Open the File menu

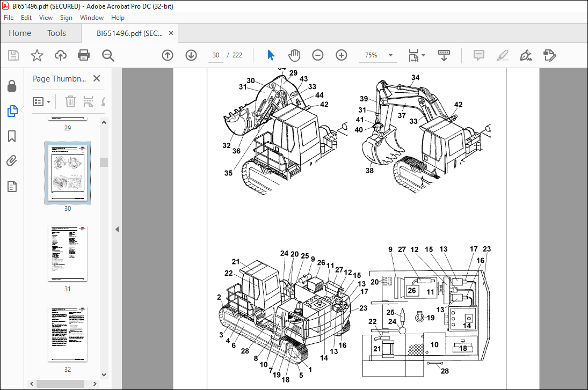9,18
